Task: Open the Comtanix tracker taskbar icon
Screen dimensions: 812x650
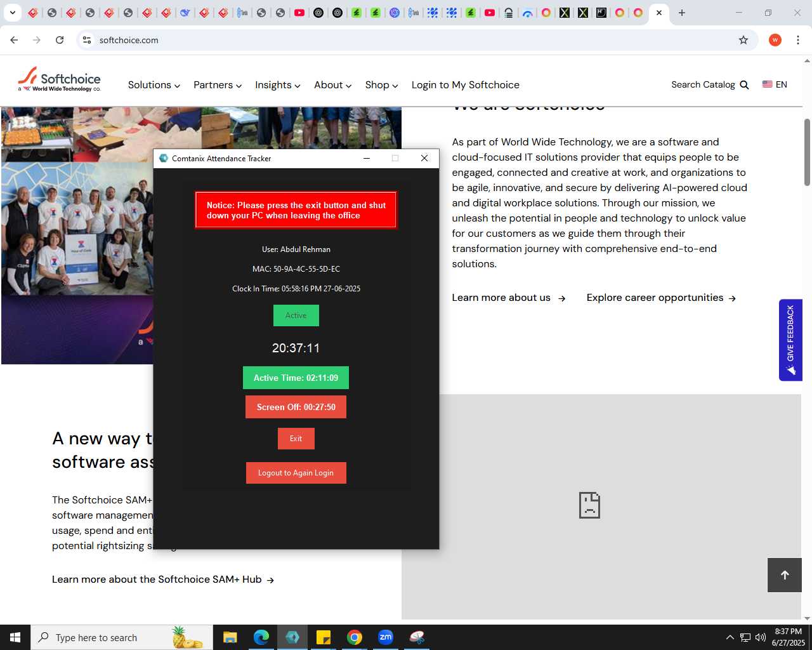Action: [x=292, y=637]
